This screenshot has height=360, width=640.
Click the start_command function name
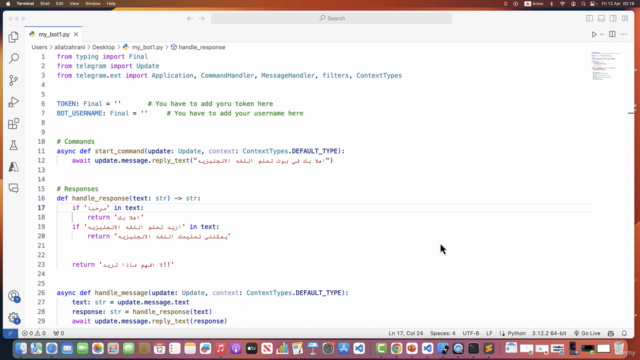(x=119, y=151)
